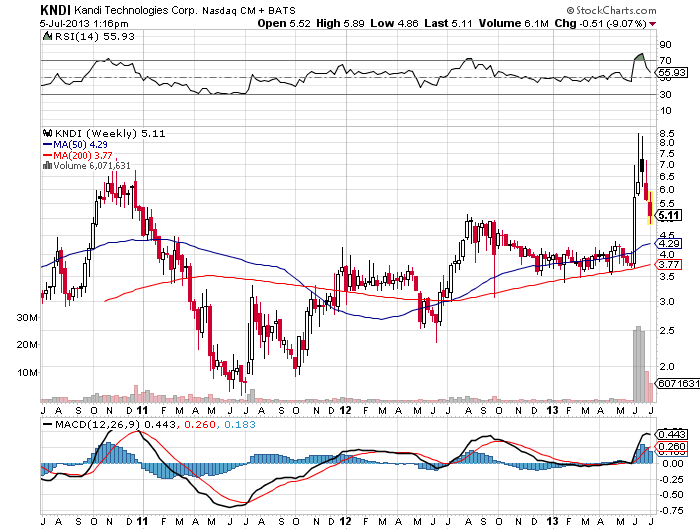Viewport: 700px width, 530px height.
Task: Click the MA(200) 3.77 legend text
Action: click(83, 155)
